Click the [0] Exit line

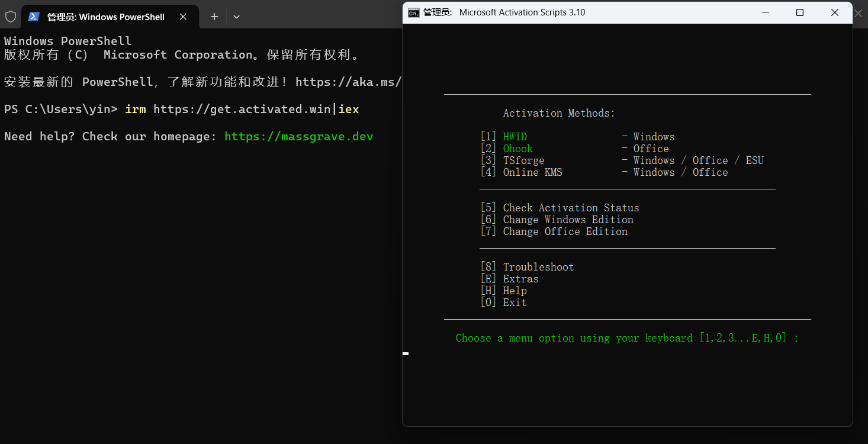point(504,303)
